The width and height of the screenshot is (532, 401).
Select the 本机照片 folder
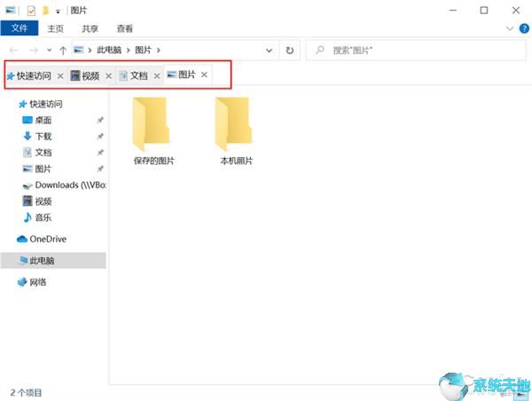(236, 131)
